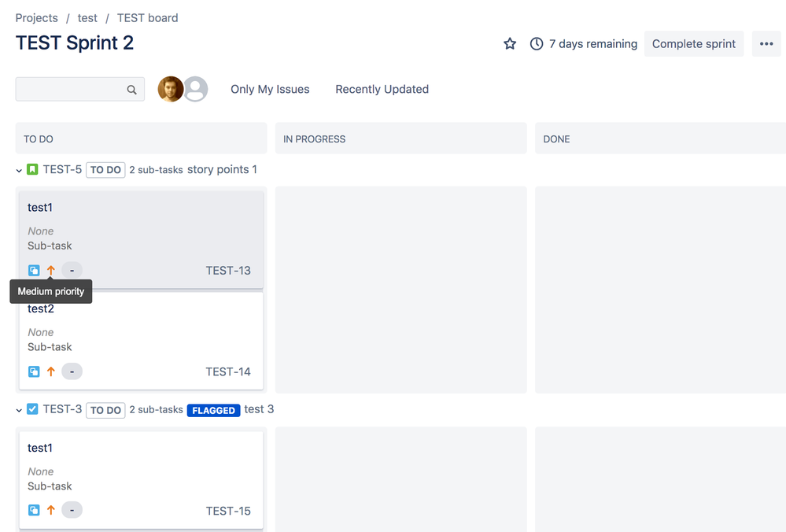
Task: Click the blue sub-task icon on TEST-13 card
Action: [33, 270]
